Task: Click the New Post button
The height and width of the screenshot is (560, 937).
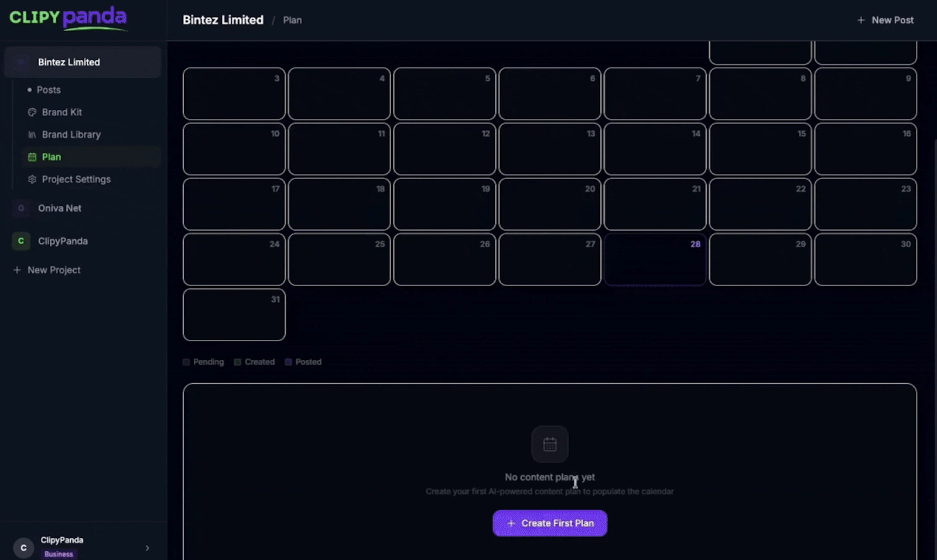Action: click(885, 20)
